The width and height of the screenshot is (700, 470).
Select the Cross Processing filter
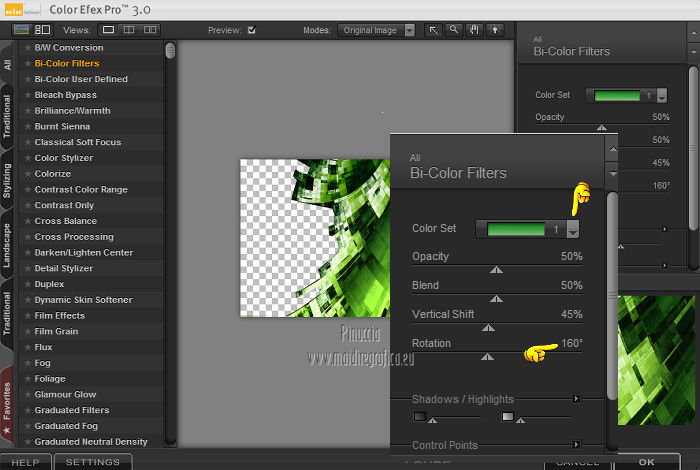(74, 237)
